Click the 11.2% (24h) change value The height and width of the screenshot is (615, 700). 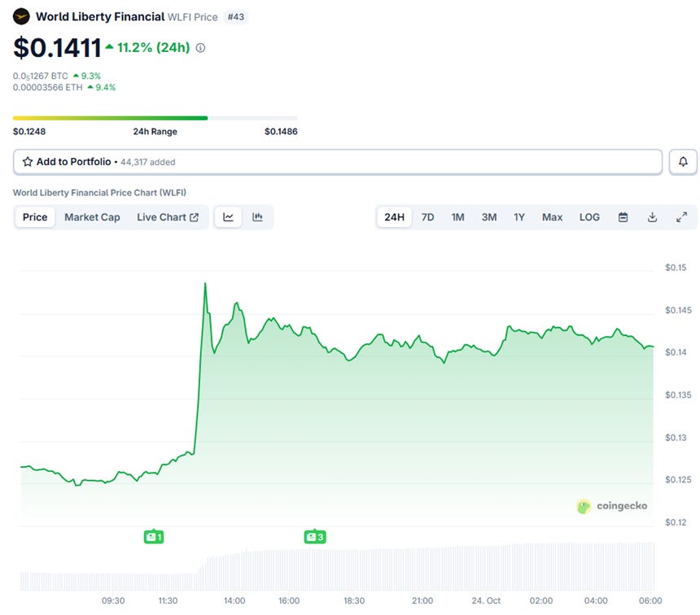pos(154,47)
